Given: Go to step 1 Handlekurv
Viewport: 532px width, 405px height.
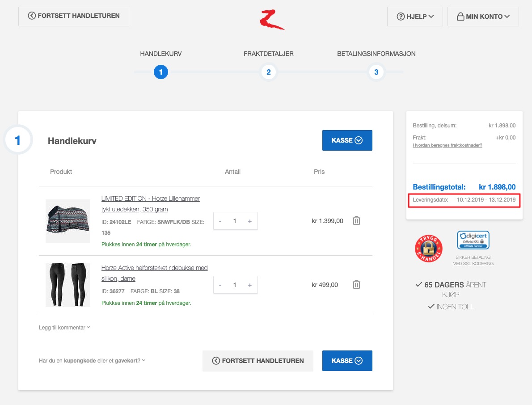Looking at the screenshot, I should (x=161, y=72).
